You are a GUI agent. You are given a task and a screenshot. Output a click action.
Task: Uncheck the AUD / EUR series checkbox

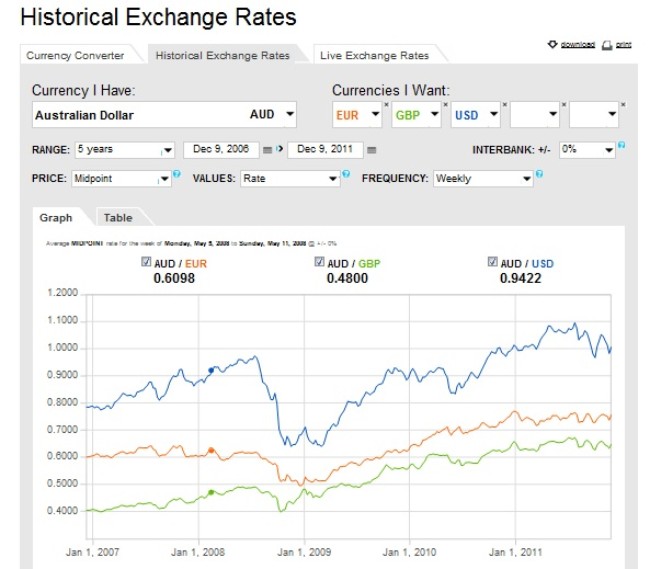[x=146, y=262]
